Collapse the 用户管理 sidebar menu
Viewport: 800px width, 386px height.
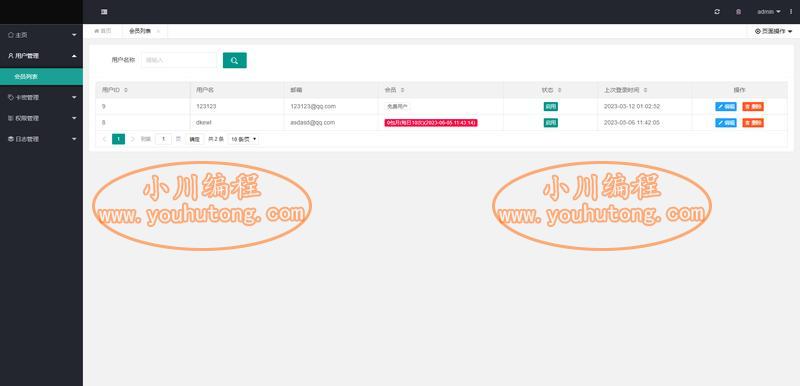pos(41,56)
